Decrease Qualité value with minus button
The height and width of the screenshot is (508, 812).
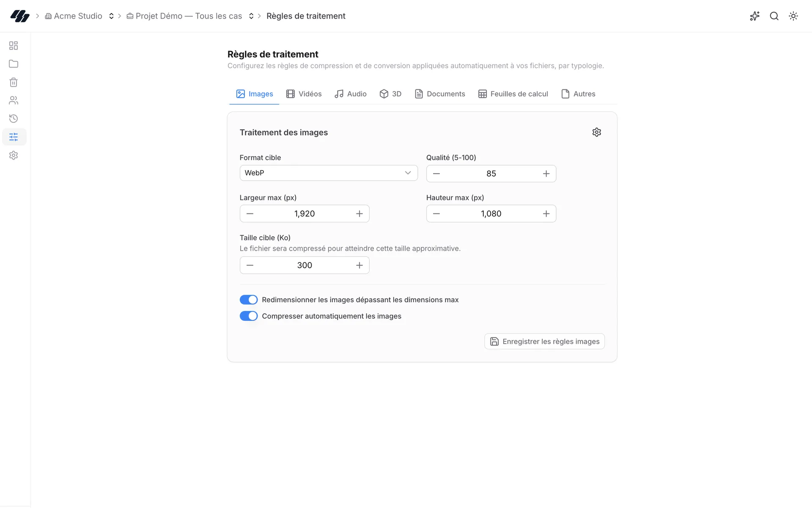436,174
